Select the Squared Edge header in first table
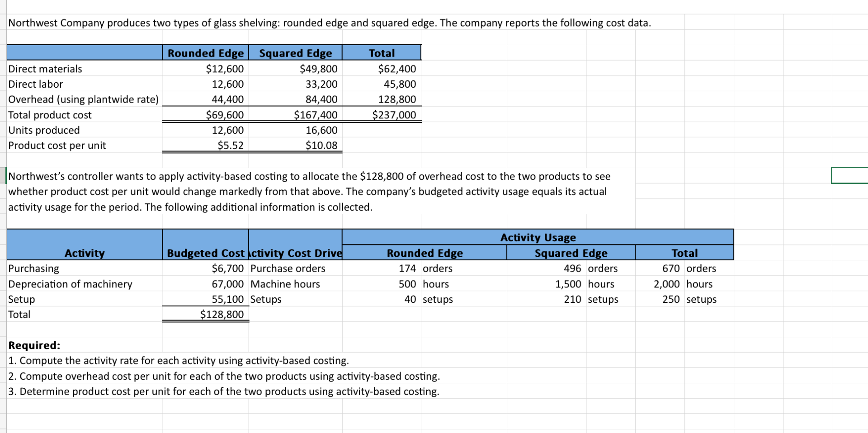Screen dimensions: 868x433 coord(294,53)
